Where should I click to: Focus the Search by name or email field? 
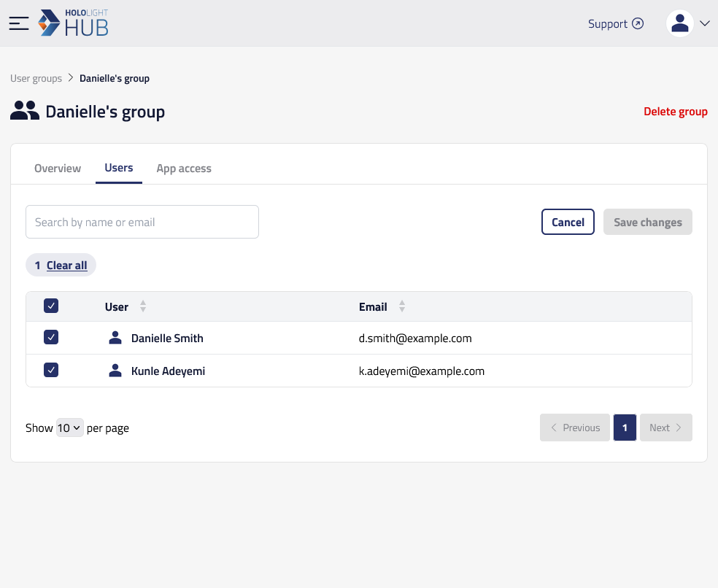coord(142,222)
